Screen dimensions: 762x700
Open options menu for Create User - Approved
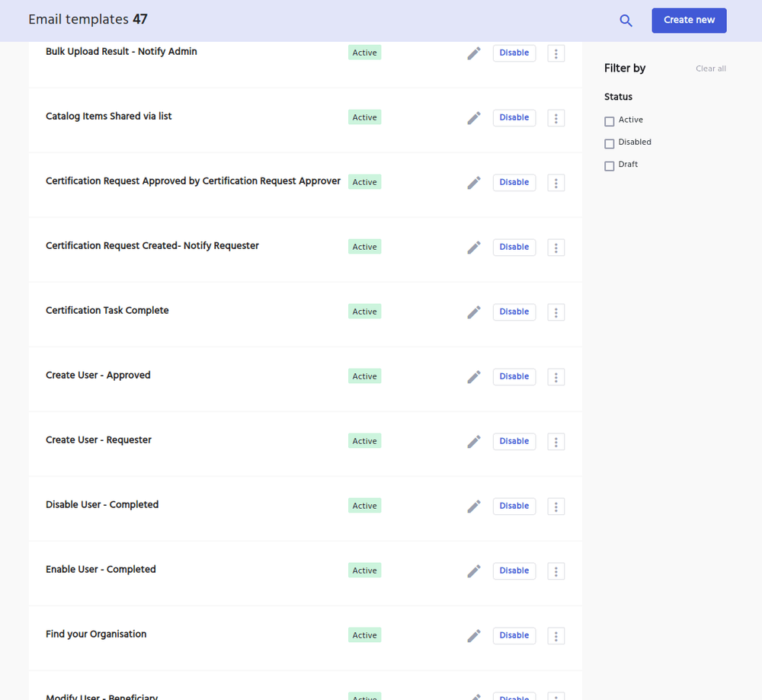click(x=555, y=376)
